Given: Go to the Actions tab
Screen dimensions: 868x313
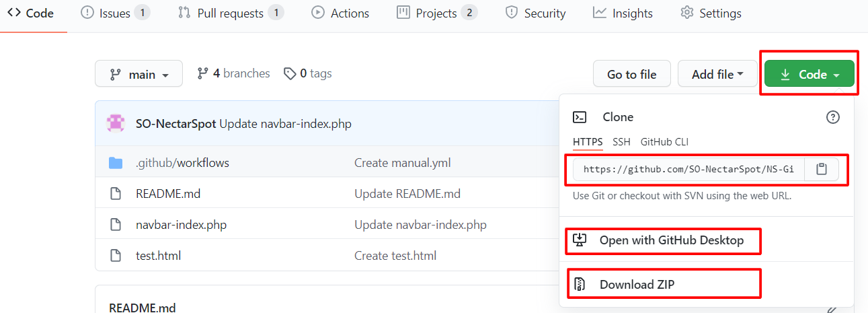Looking at the screenshot, I should coord(340,13).
